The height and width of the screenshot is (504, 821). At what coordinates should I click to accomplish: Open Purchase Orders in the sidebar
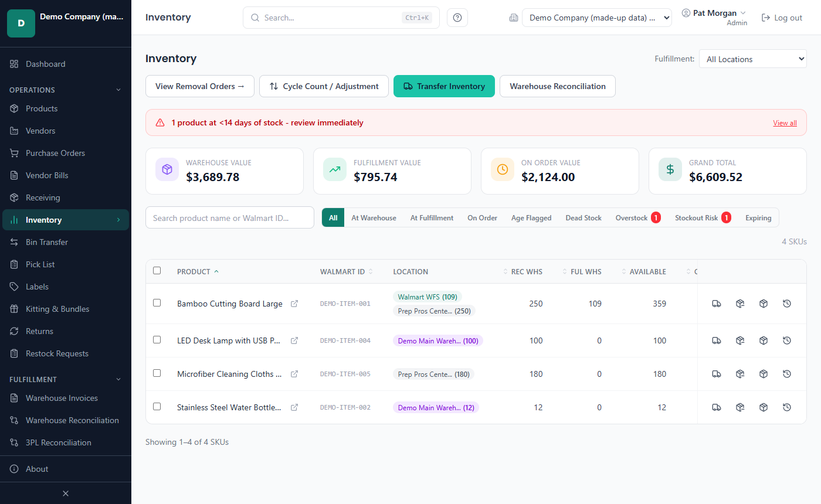(66, 153)
